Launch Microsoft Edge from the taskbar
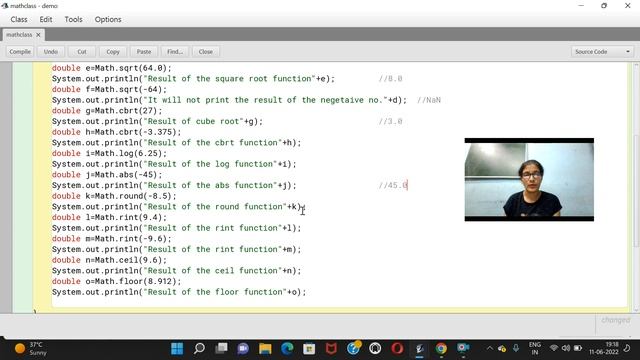This screenshot has height=360, width=640. [x=287, y=349]
